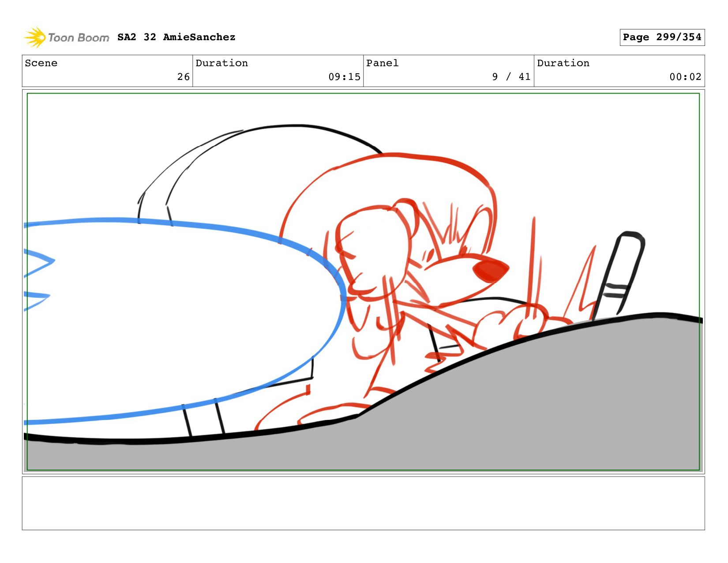Click the 'Panel' header label
The width and height of the screenshot is (728, 563).
tap(383, 63)
